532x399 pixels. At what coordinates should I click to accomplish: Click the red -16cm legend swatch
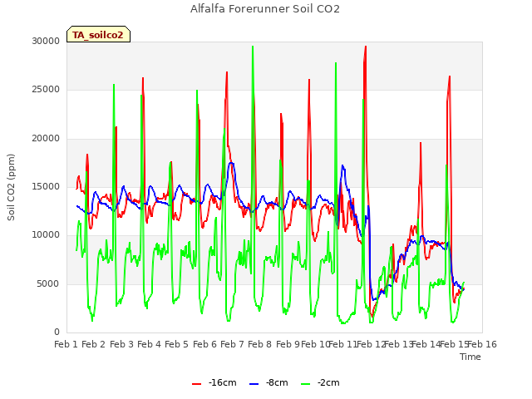click(x=196, y=384)
